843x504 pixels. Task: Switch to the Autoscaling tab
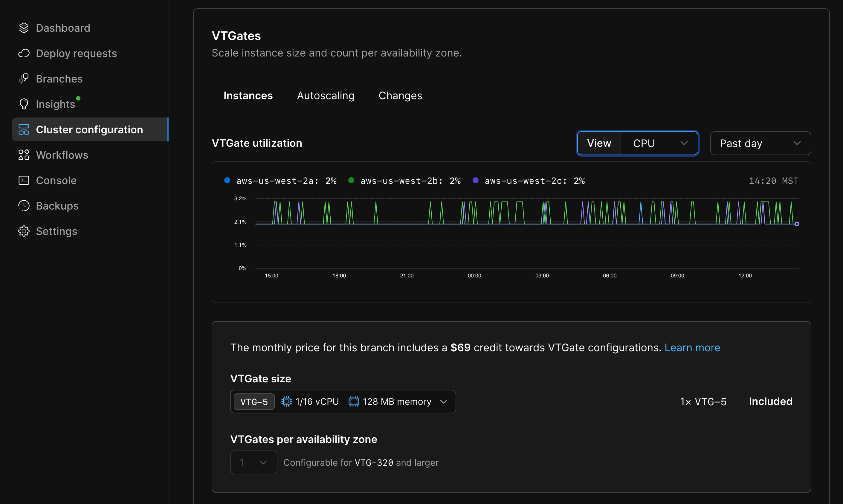[x=325, y=95]
